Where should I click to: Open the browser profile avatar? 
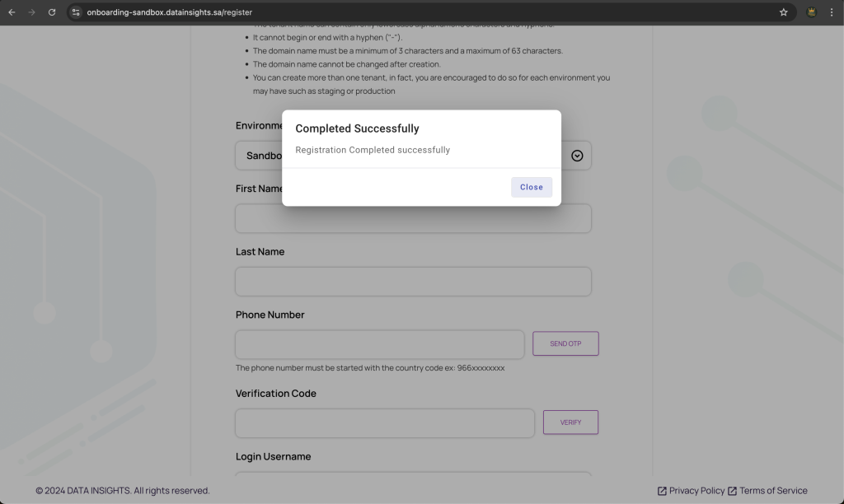(x=811, y=12)
